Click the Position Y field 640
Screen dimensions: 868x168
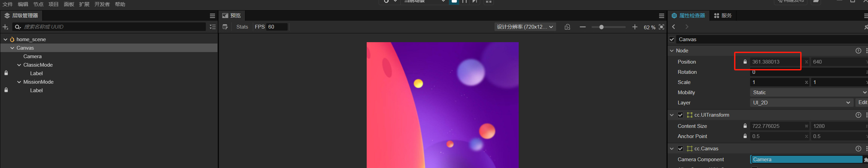click(x=839, y=62)
